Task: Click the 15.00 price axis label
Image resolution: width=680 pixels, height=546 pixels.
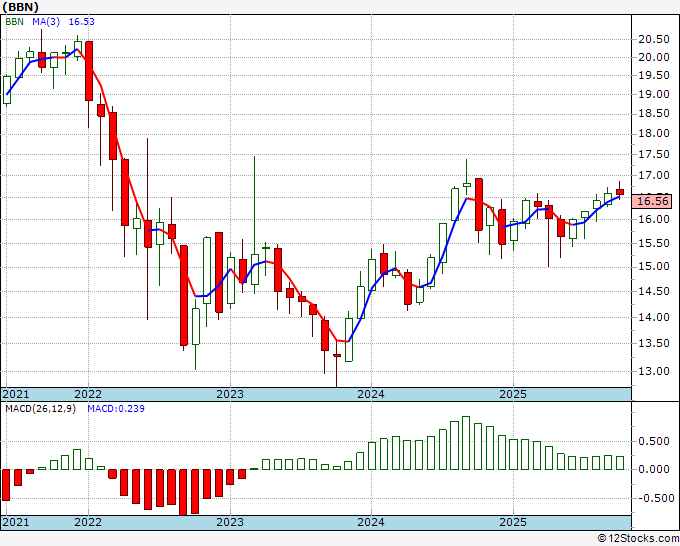Action: pyautogui.click(x=654, y=266)
